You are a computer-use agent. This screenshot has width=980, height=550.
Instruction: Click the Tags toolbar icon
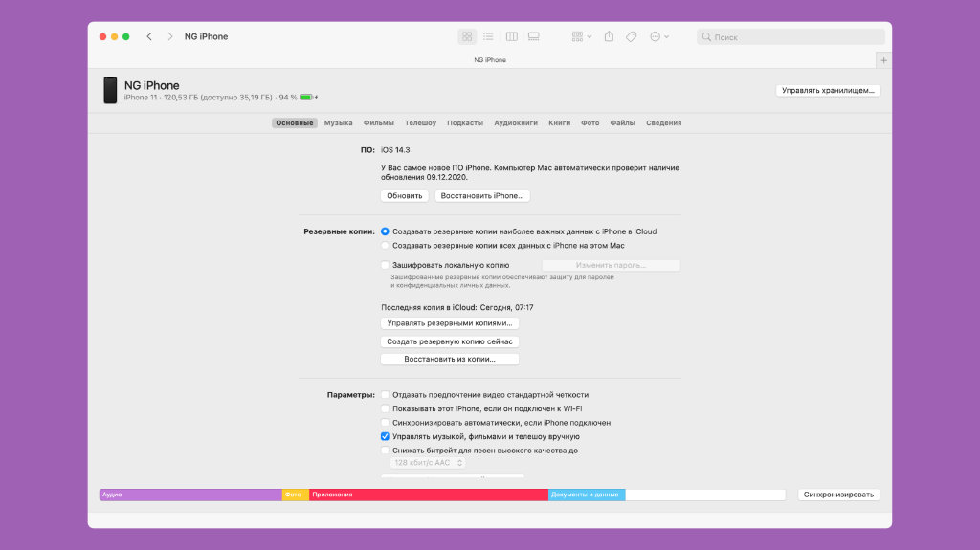pyautogui.click(x=632, y=37)
